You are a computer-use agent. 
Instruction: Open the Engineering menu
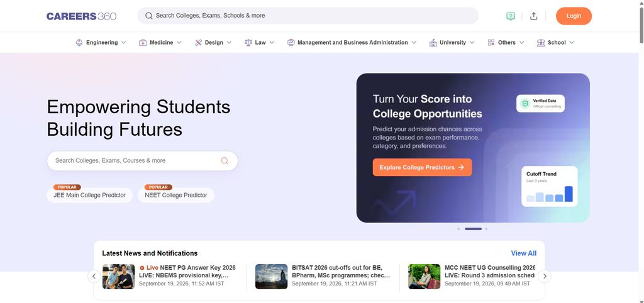(x=101, y=42)
